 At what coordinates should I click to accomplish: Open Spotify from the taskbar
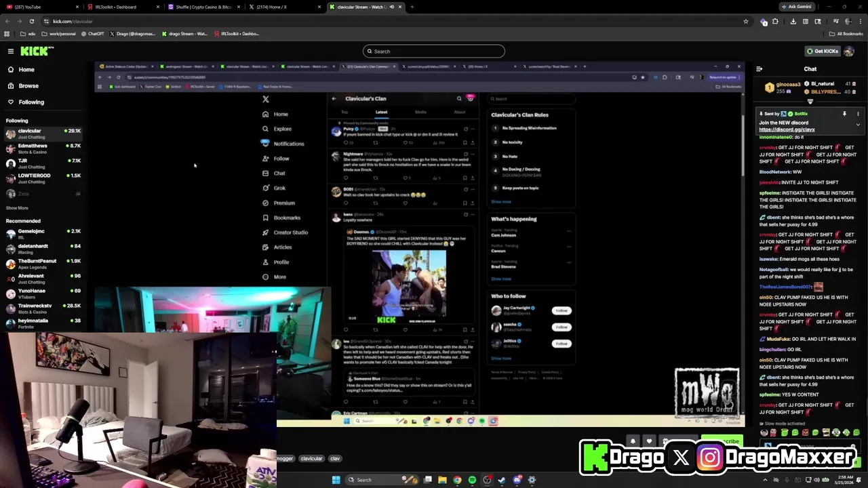point(472,480)
